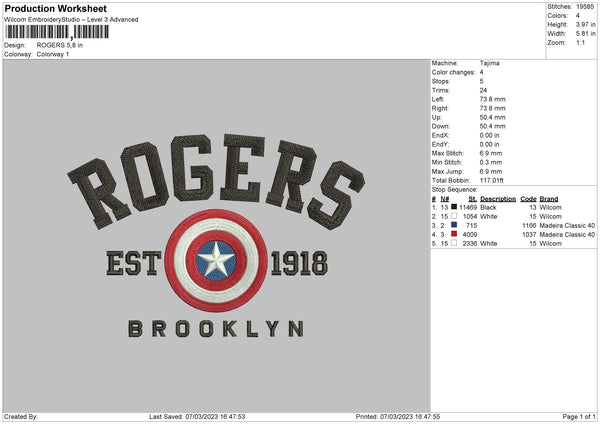Click the "Created By:" footer label
Viewport: 600px width, 424px height.
point(21,417)
